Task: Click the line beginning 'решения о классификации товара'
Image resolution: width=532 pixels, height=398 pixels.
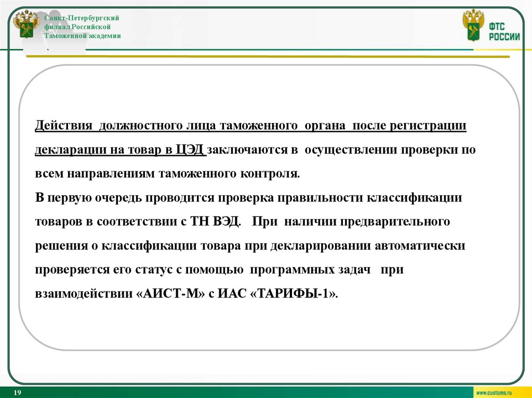Action: (250, 246)
